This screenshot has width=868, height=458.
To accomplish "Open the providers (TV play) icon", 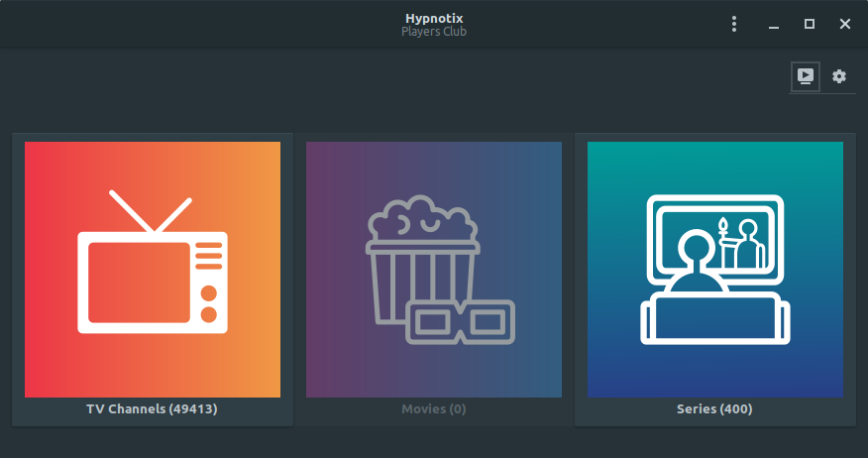I will point(805,76).
